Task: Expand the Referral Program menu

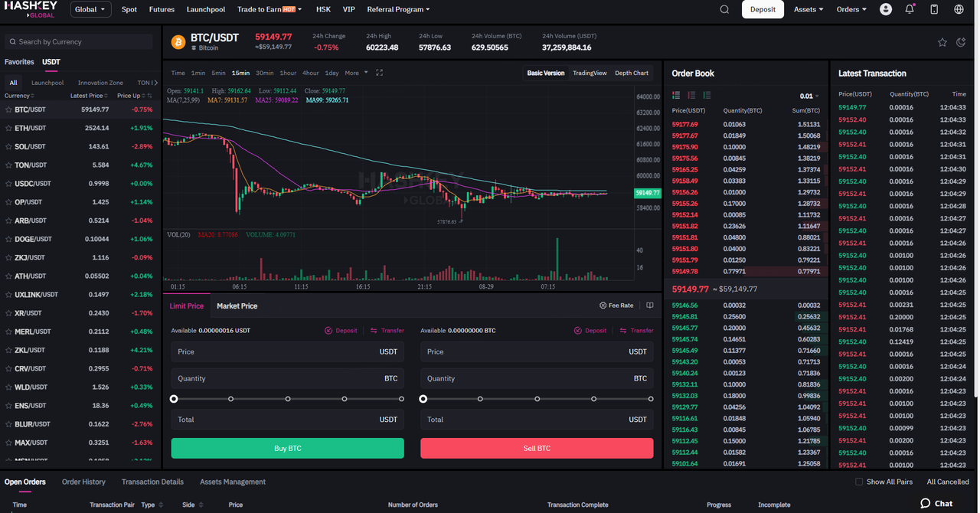Action: click(398, 9)
